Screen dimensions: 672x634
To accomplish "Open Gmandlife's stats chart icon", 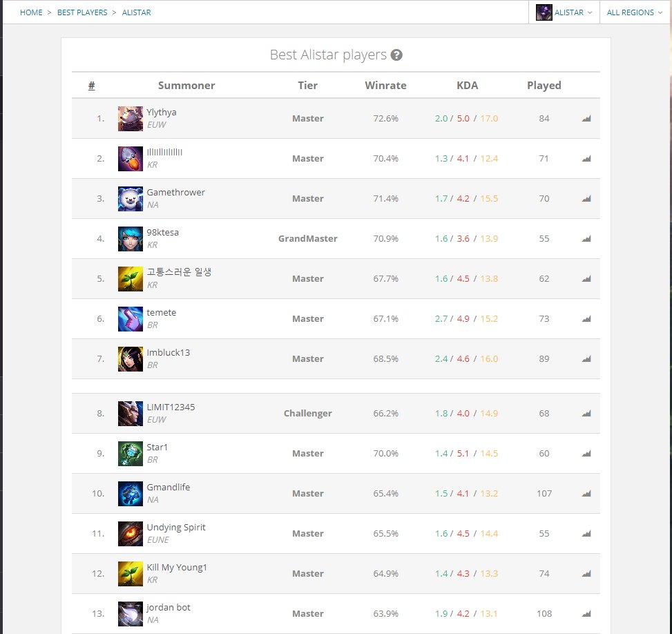I will (x=586, y=493).
